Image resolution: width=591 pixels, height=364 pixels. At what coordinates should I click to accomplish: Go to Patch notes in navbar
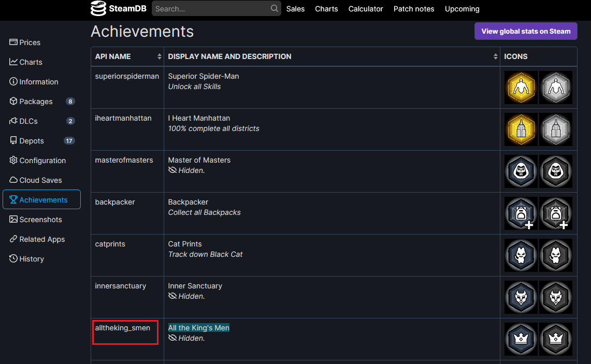pos(413,9)
